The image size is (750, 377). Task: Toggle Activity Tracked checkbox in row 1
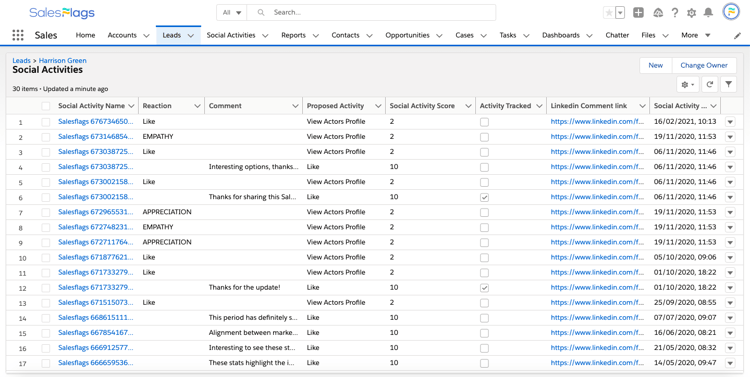[x=485, y=122]
